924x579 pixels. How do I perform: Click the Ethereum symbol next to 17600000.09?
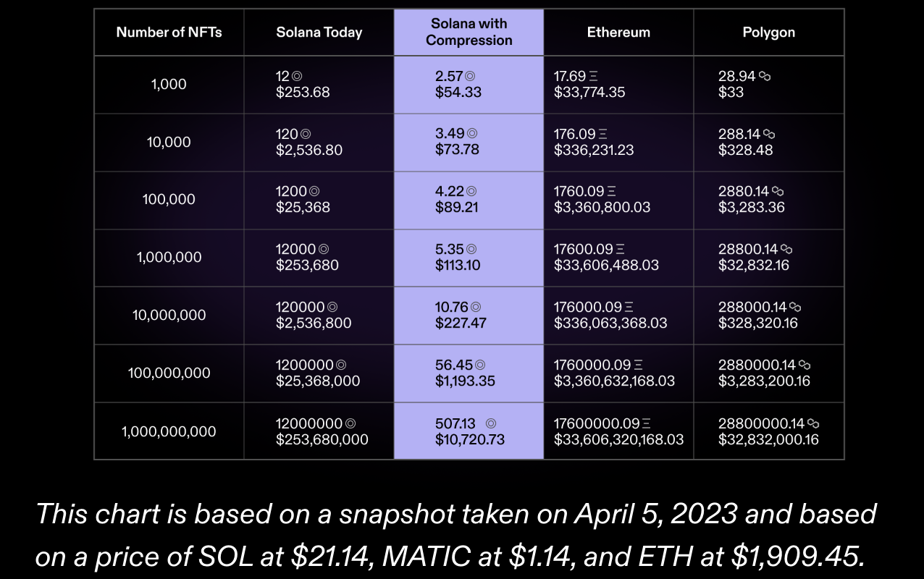tap(646, 423)
